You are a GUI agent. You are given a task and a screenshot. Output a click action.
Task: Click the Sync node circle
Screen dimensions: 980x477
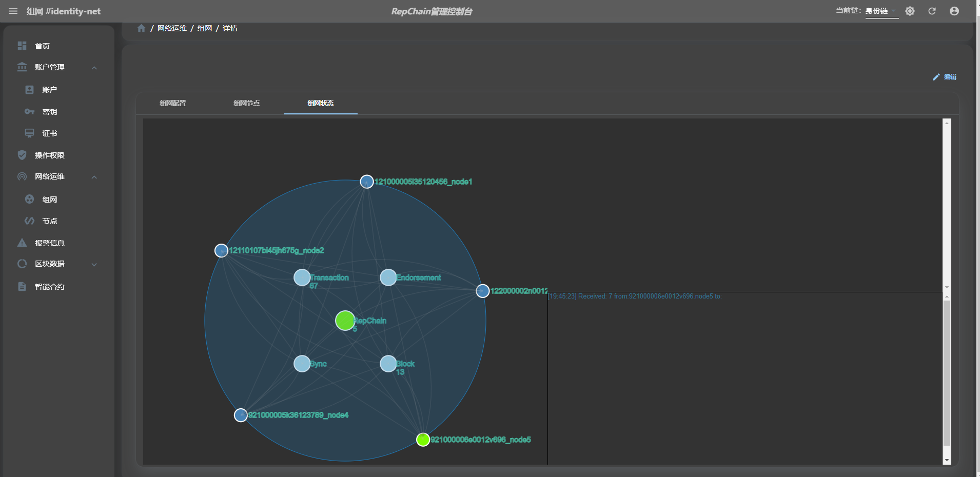coord(302,364)
